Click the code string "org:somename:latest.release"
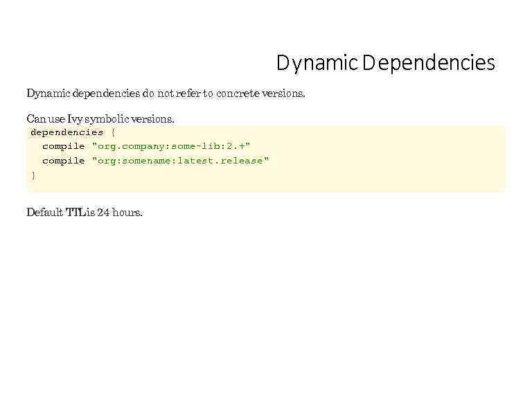Image resolution: width=532 pixels, height=399 pixels. (x=180, y=161)
